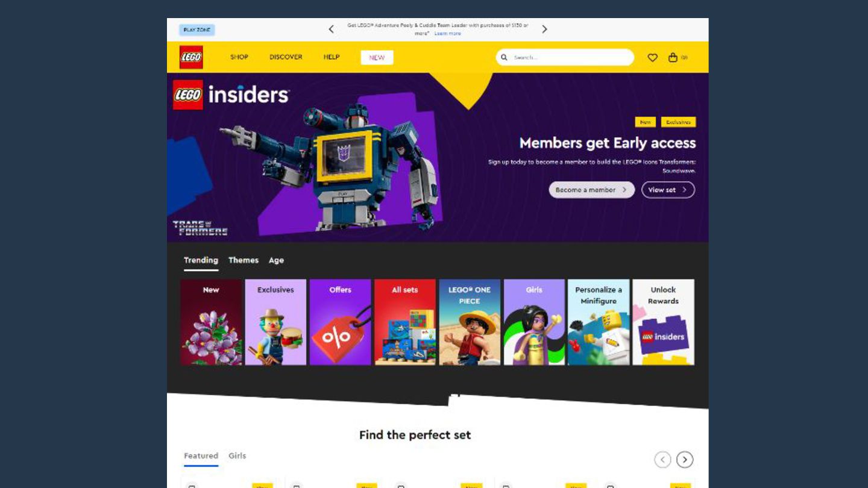Click the search magnifier icon
The image size is (868, 488).
504,57
